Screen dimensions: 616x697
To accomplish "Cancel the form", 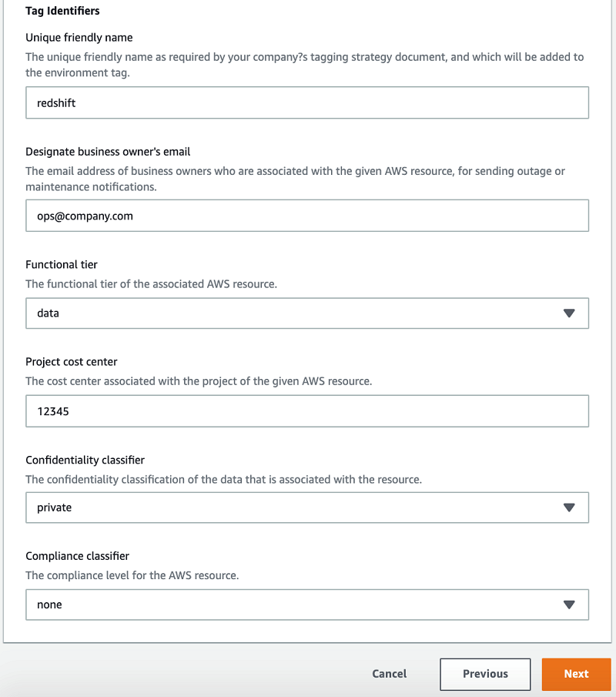I will click(390, 674).
